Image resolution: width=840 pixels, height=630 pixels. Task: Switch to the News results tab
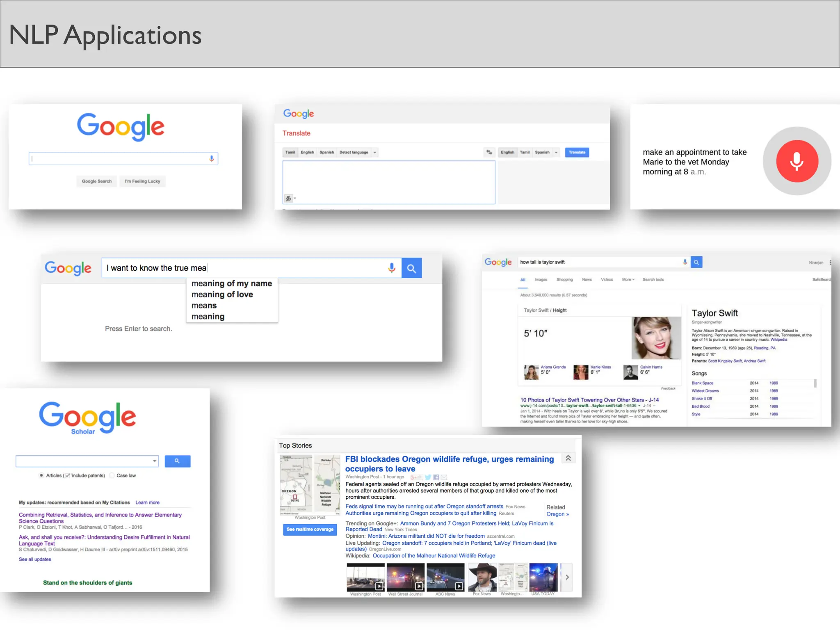click(587, 280)
